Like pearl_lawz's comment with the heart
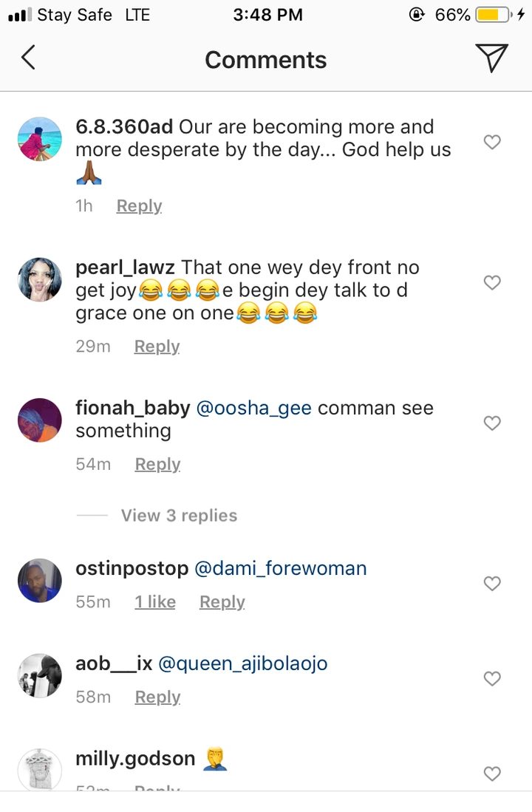 pos(492,282)
